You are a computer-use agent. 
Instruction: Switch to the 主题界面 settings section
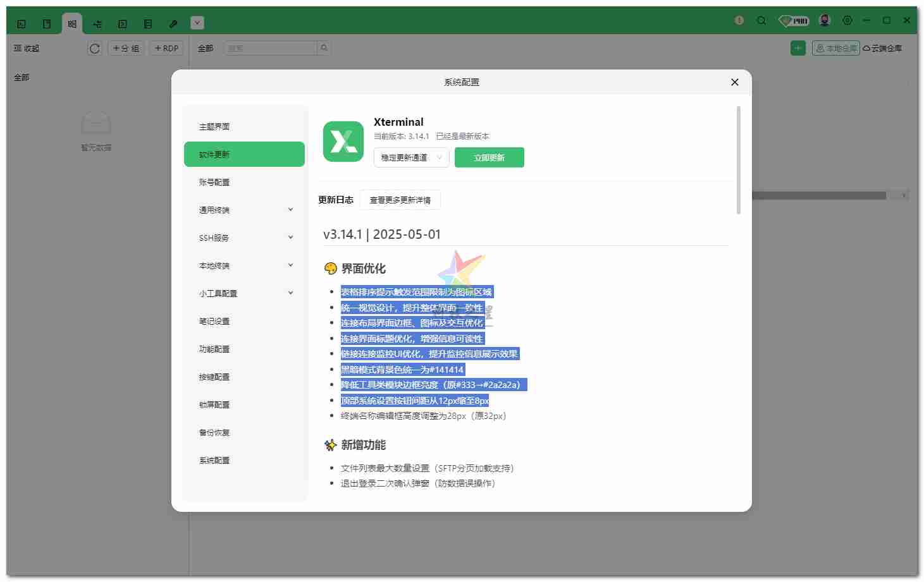point(244,126)
